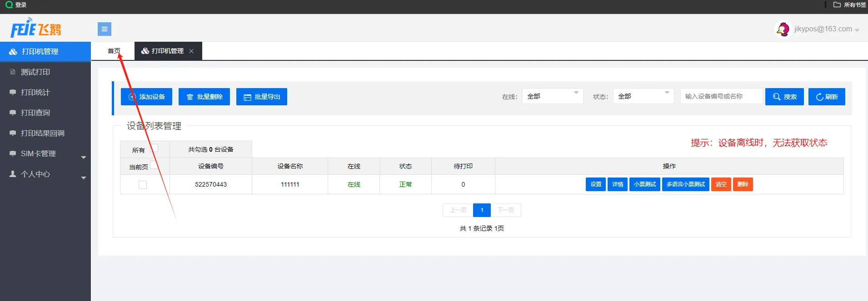This screenshot has height=301, width=868.
Task: Check the box for device 522570443
Action: pyautogui.click(x=143, y=185)
